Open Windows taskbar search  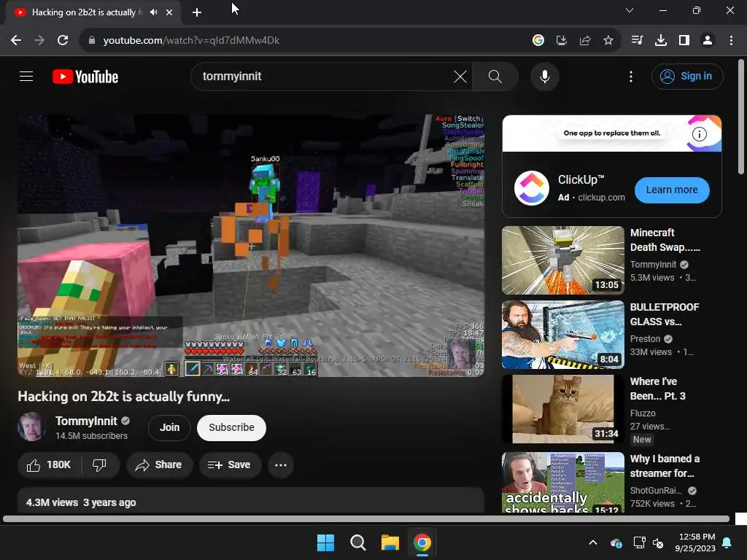357,542
